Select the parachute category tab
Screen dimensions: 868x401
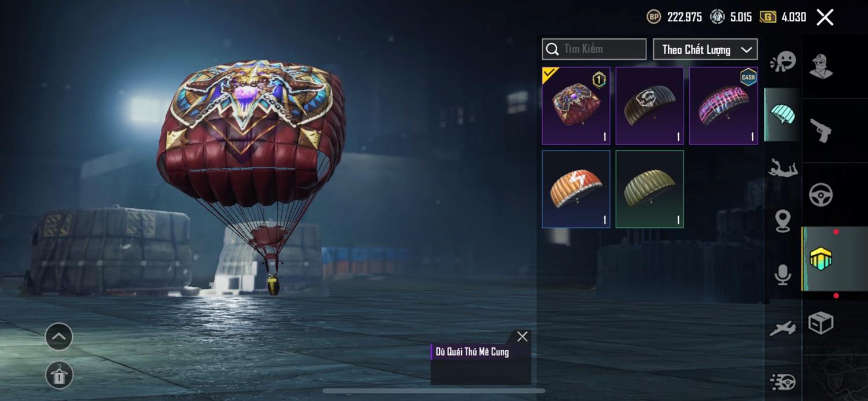pyautogui.click(x=782, y=114)
